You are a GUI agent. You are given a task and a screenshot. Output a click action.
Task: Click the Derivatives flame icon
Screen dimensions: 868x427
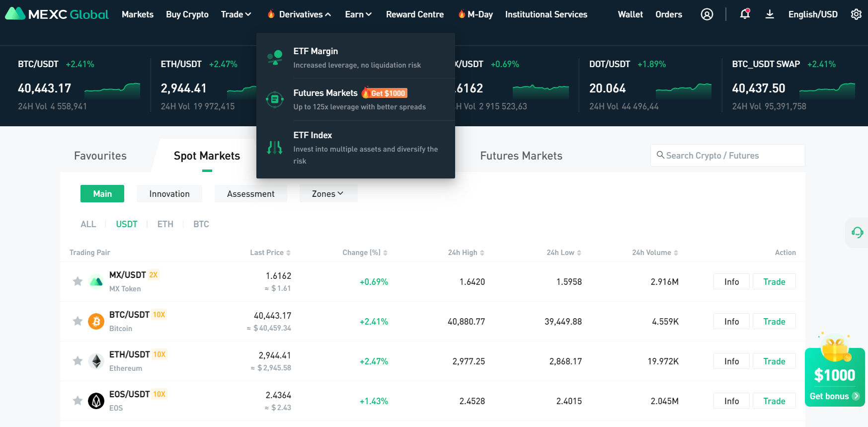click(271, 14)
